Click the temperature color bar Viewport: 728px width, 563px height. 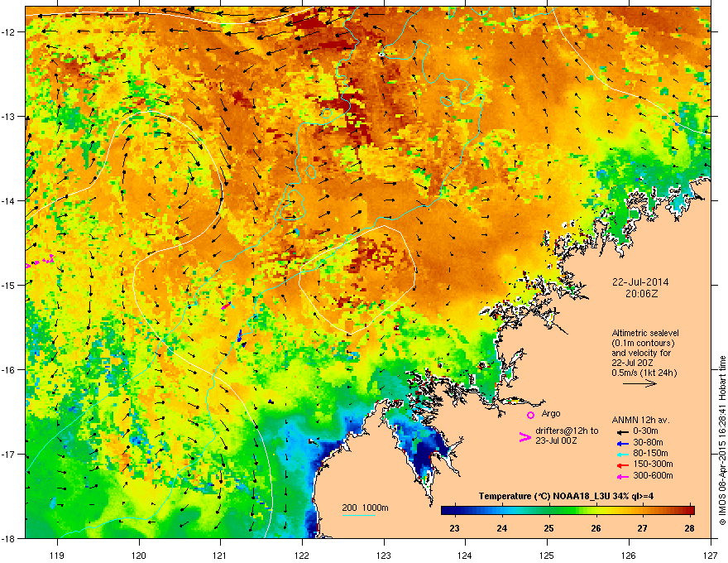coord(568,510)
